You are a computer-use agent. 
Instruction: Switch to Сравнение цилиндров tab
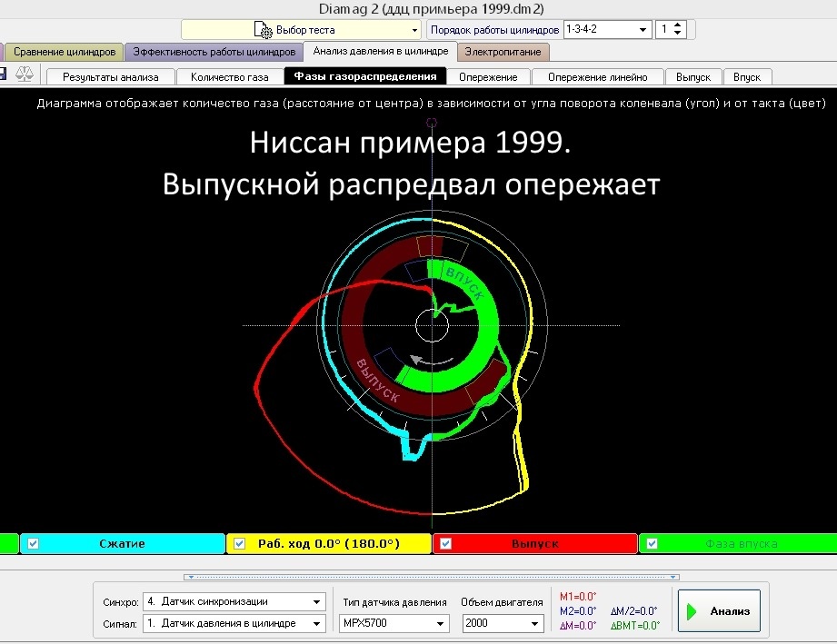64,52
